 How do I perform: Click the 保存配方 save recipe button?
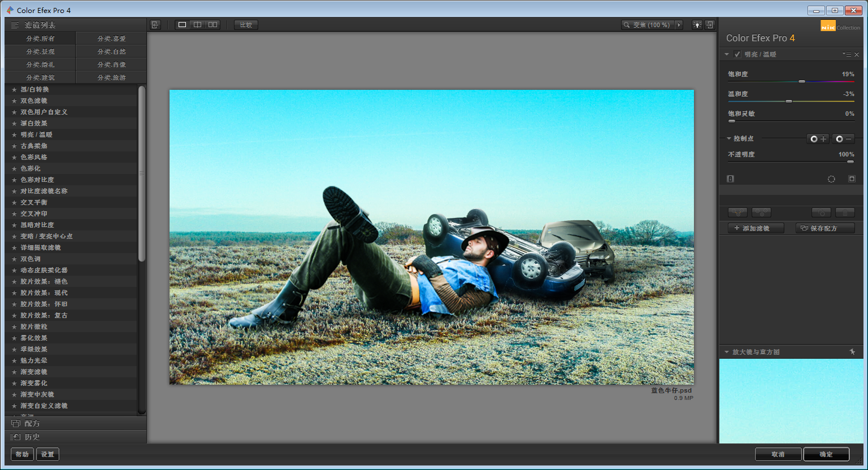[825, 228]
